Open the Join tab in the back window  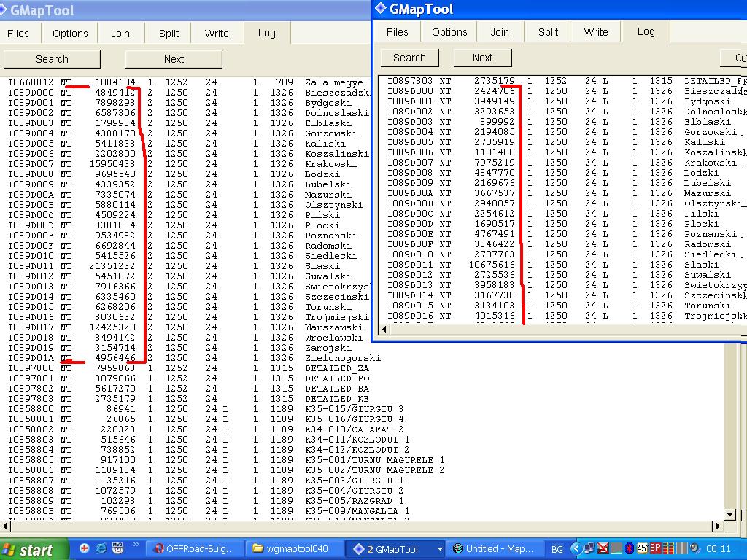(x=120, y=34)
